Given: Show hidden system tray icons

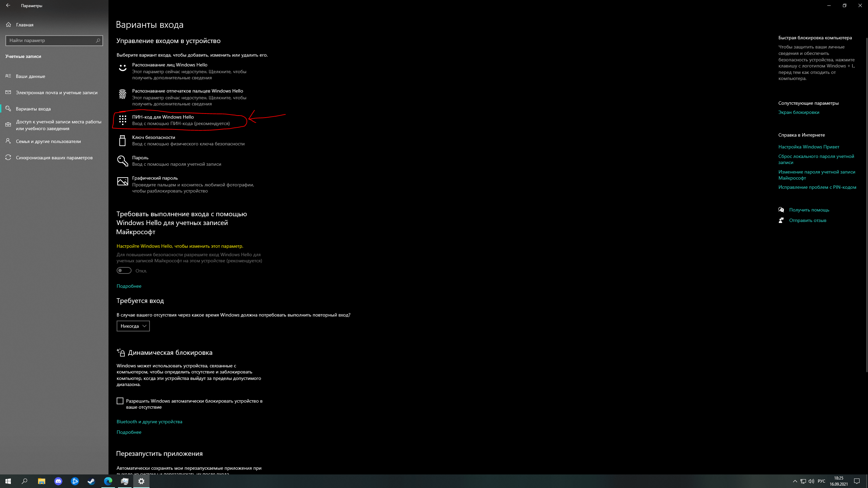Looking at the screenshot, I should point(795,481).
